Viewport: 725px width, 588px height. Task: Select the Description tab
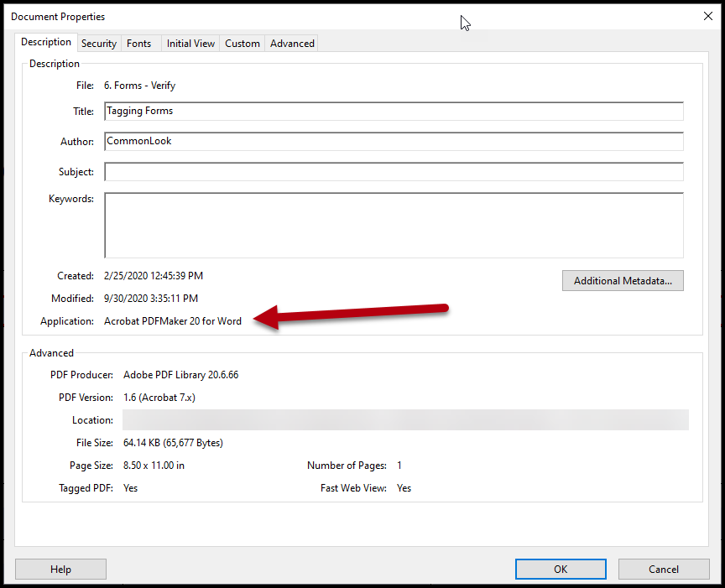[46, 42]
